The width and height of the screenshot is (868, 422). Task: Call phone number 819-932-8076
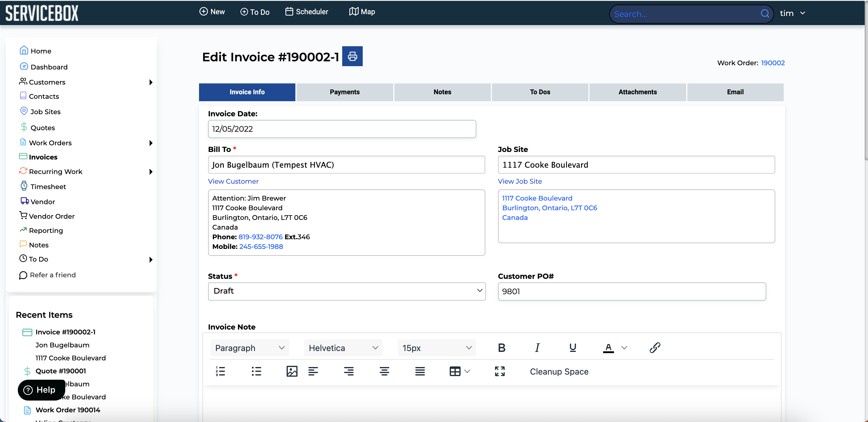click(260, 237)
